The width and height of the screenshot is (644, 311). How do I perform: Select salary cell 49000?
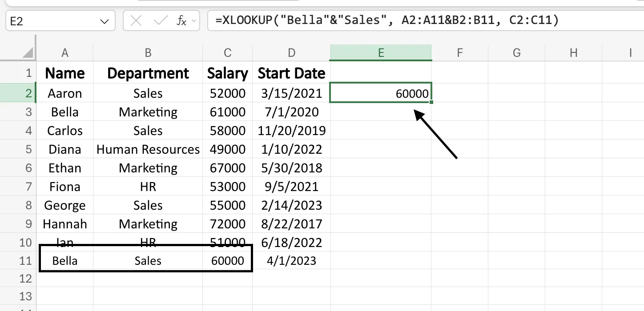(228, 149)
